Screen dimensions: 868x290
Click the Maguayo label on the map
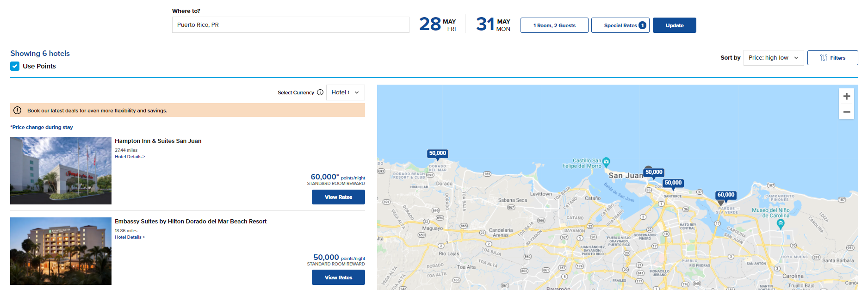(x=433, y=228)
